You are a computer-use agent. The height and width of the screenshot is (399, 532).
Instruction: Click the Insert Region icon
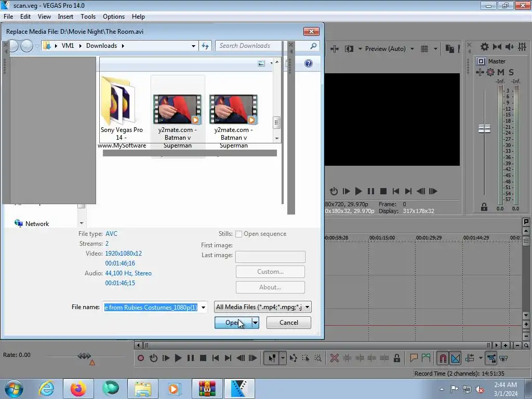tap(426, 358)
